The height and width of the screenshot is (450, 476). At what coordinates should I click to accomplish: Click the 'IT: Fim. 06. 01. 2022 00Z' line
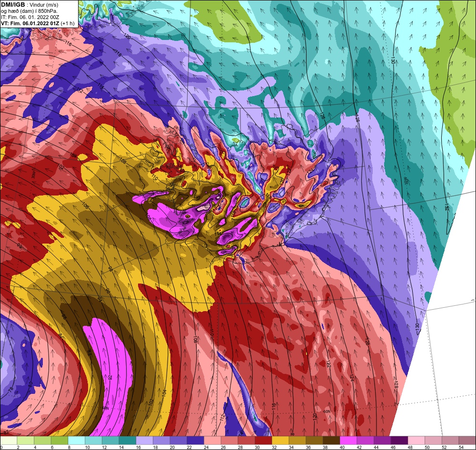click(30, 17)
